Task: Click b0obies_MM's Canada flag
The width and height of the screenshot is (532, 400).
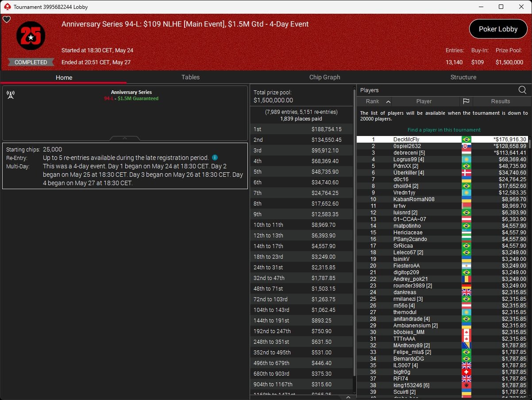Action: click(466, 332)
